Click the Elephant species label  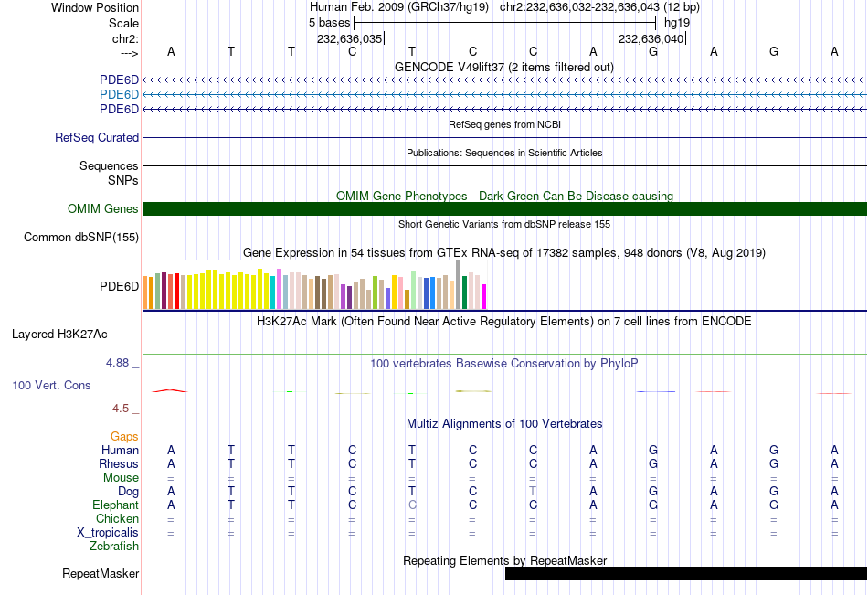(x=116, y=505)
